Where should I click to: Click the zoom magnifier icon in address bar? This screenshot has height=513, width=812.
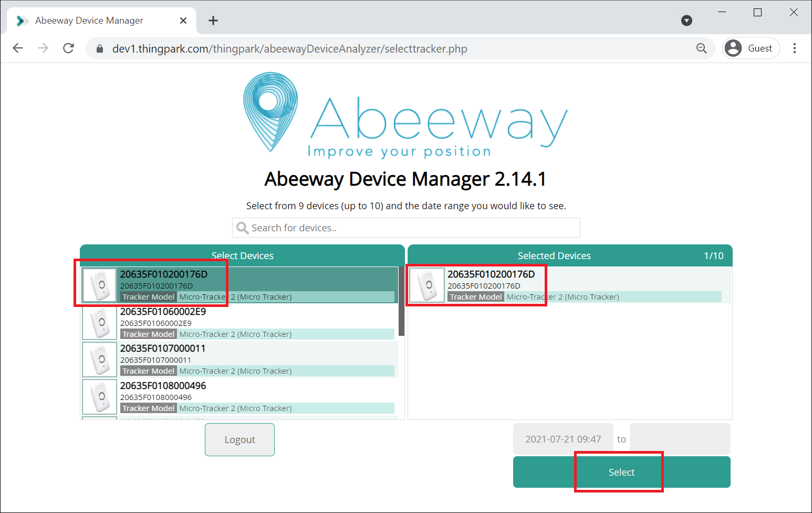click(701, 48)
